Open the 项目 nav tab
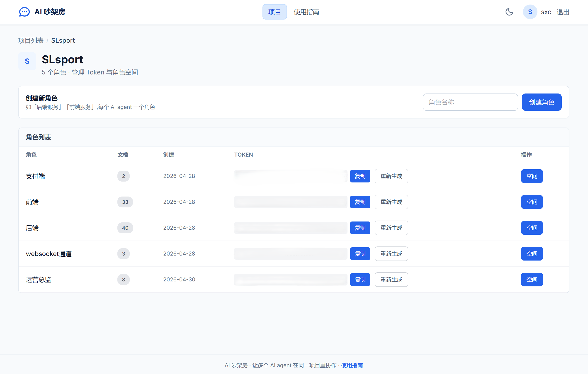 (275, 12)
